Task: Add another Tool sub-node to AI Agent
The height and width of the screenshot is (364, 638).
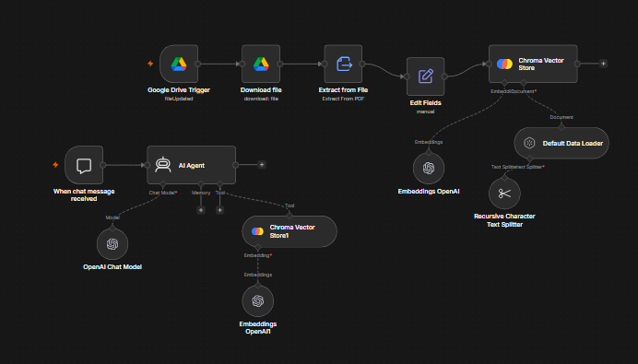Action: click(219, 210)
